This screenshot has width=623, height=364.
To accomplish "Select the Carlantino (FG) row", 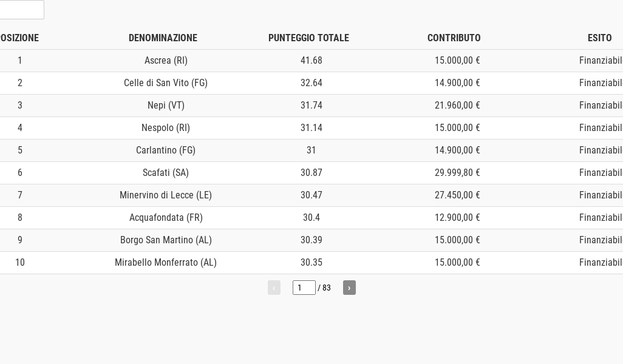I will (x=166, y=150).
